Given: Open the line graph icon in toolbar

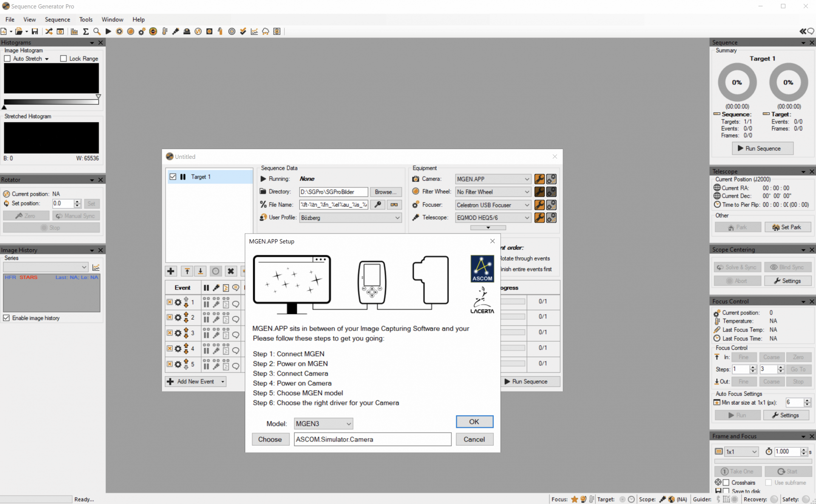Looking at the screenshot, I should point(254,31).
